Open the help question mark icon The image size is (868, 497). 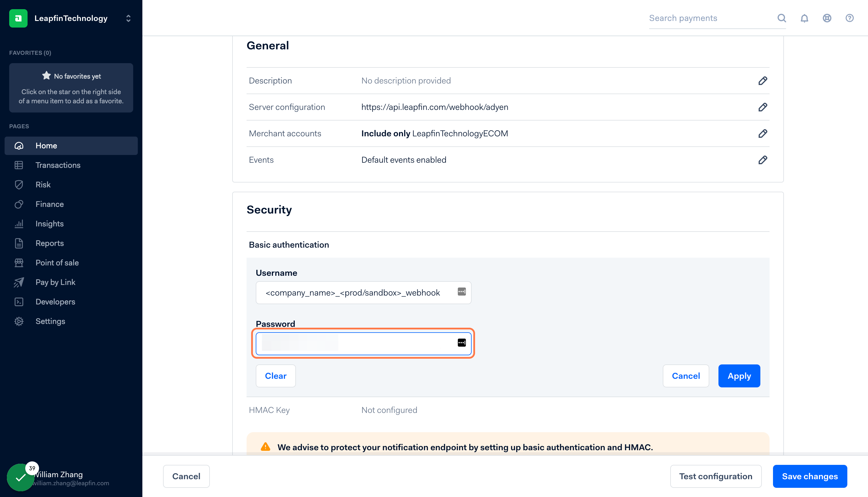click(x=849, y=18)
